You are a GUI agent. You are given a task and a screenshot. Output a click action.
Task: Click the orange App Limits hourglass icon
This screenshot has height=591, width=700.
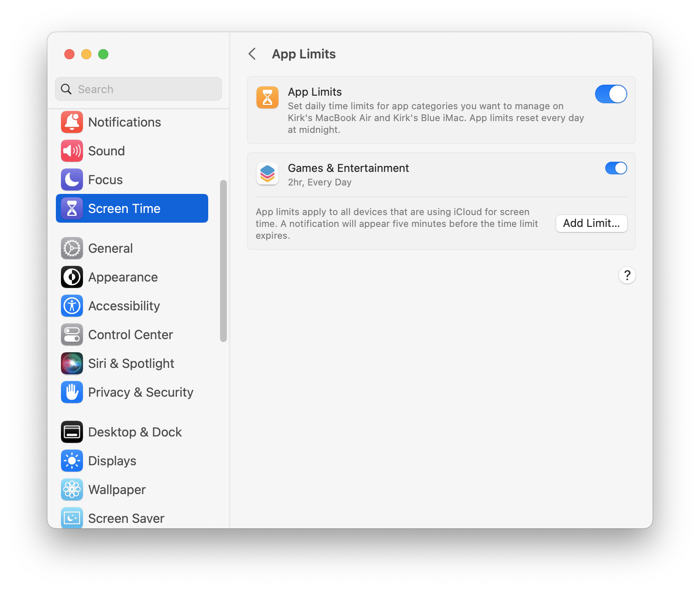pyautogui.click(x=267, y=98)
